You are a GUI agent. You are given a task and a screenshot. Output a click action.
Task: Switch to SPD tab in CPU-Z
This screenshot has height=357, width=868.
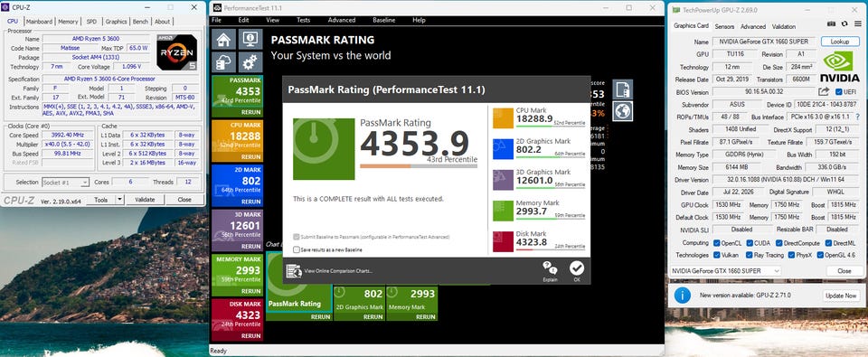[x=91, y=22]
